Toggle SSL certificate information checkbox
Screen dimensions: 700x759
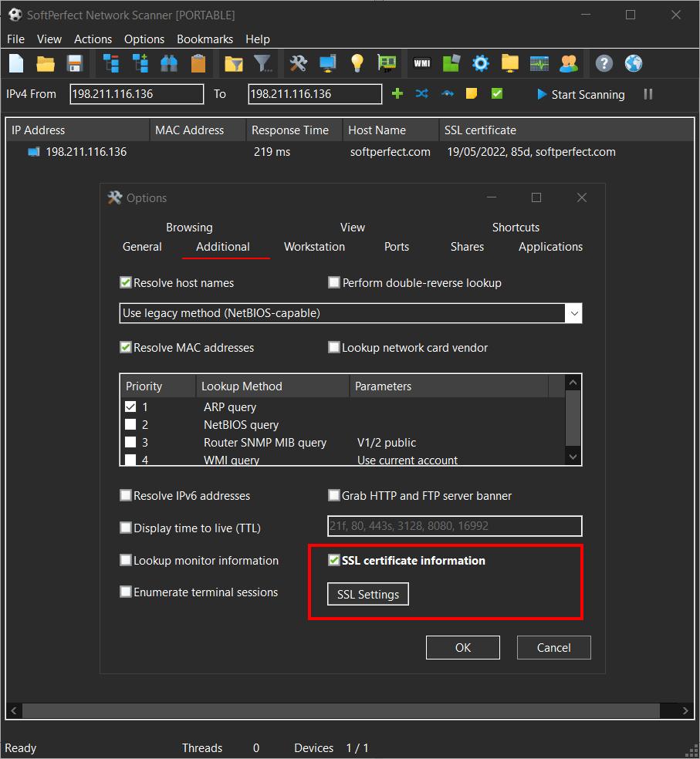(334, 561)
